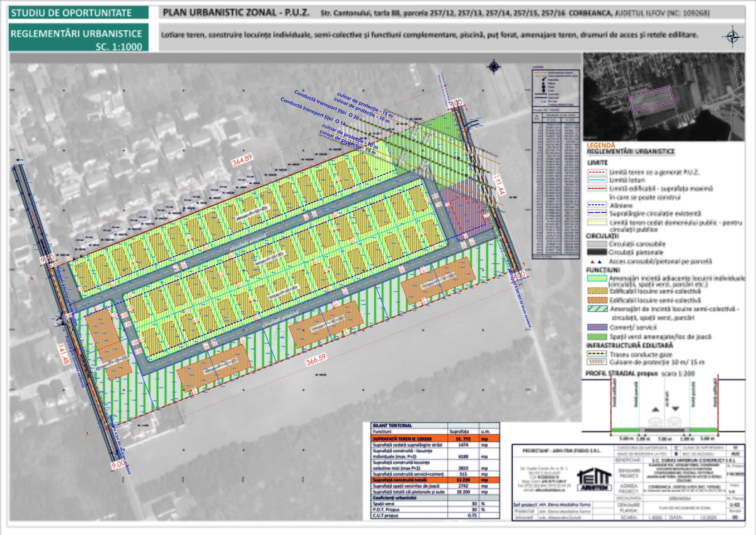Click the compass rose in the header bar
The image size is (756, 535).
[731, 36]
